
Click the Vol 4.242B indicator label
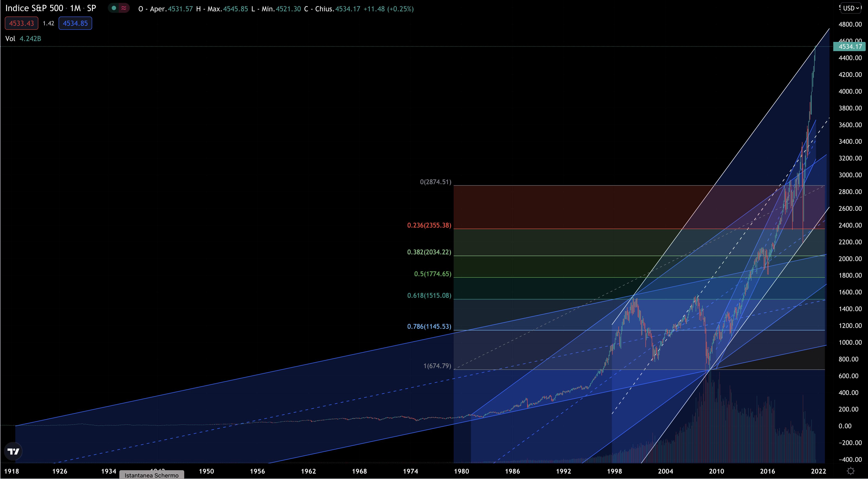point(23,39)
